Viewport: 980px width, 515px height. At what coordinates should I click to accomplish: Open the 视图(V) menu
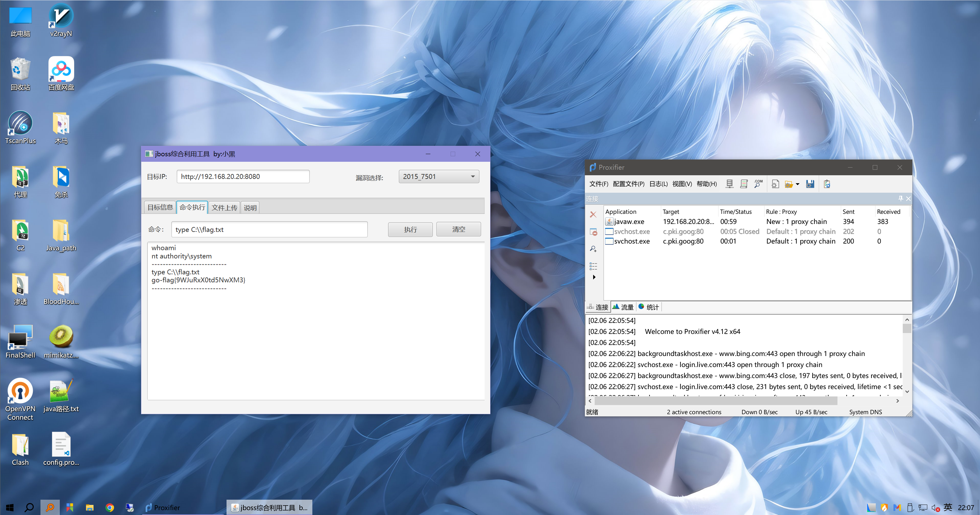pos(682,184)
